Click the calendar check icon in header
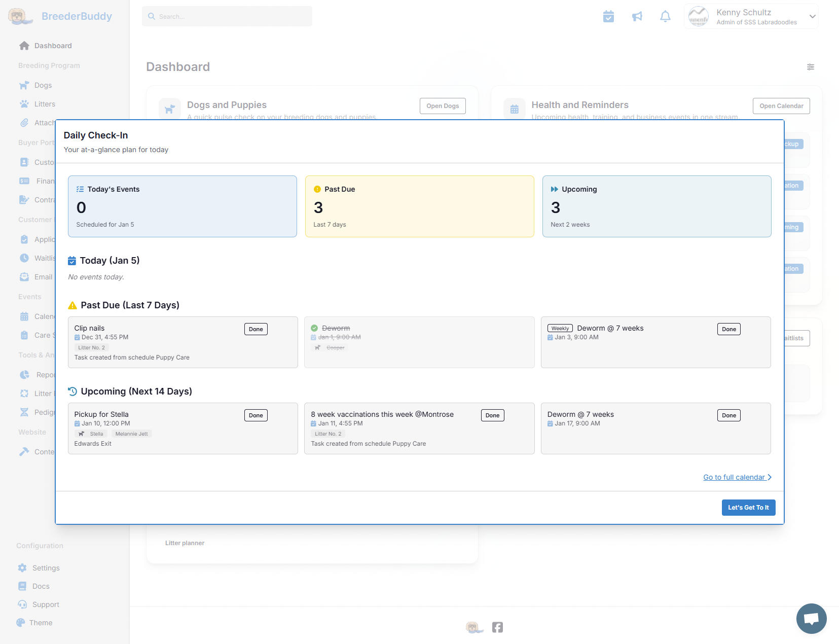The image size is (839, 644). (608, 17)
